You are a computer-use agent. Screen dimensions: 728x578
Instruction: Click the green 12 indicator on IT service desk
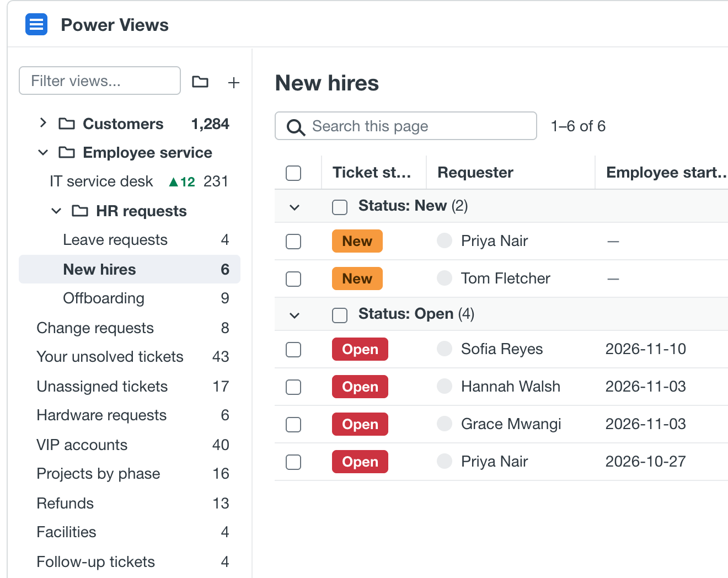pos(182,181)
